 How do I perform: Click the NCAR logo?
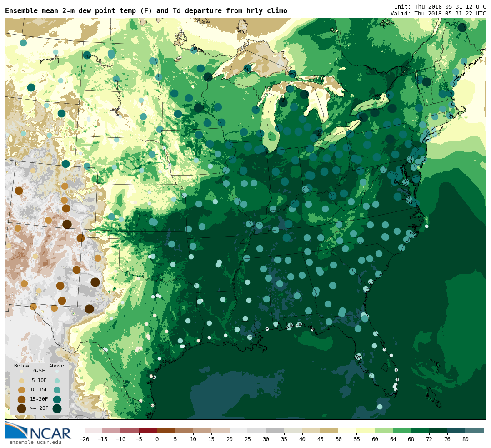click(38, 431)
